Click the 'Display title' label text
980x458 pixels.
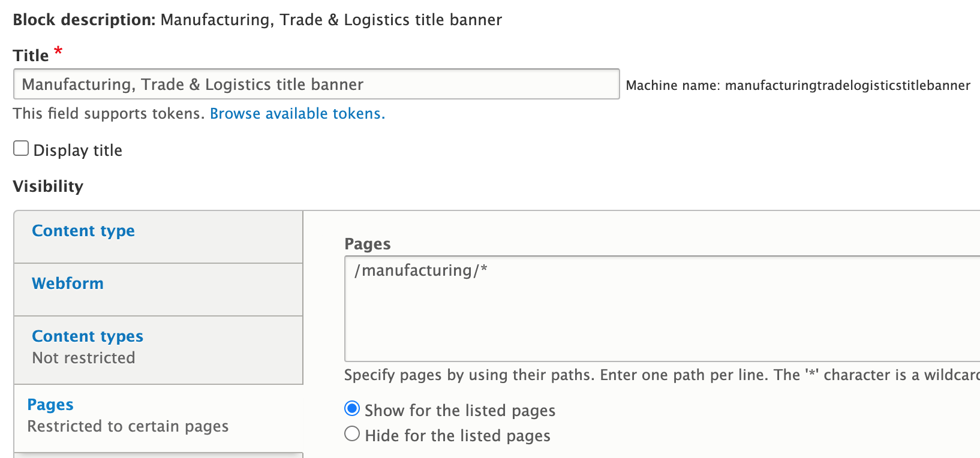click(78, 150)
